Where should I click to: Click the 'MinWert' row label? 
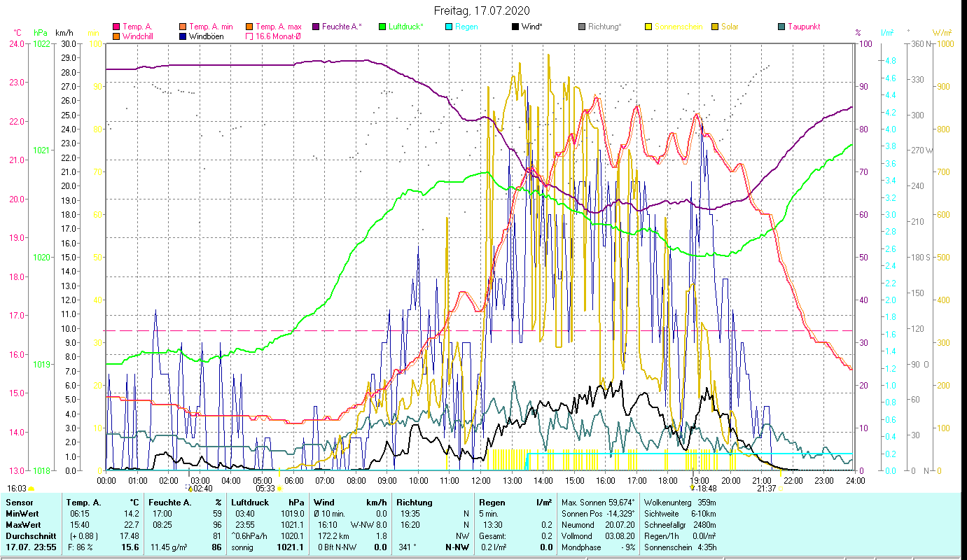click(22, 514)
